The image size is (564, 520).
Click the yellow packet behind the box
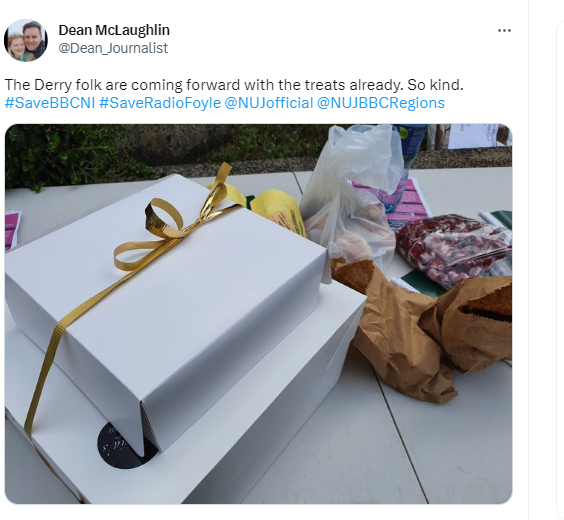click(277, 210)
